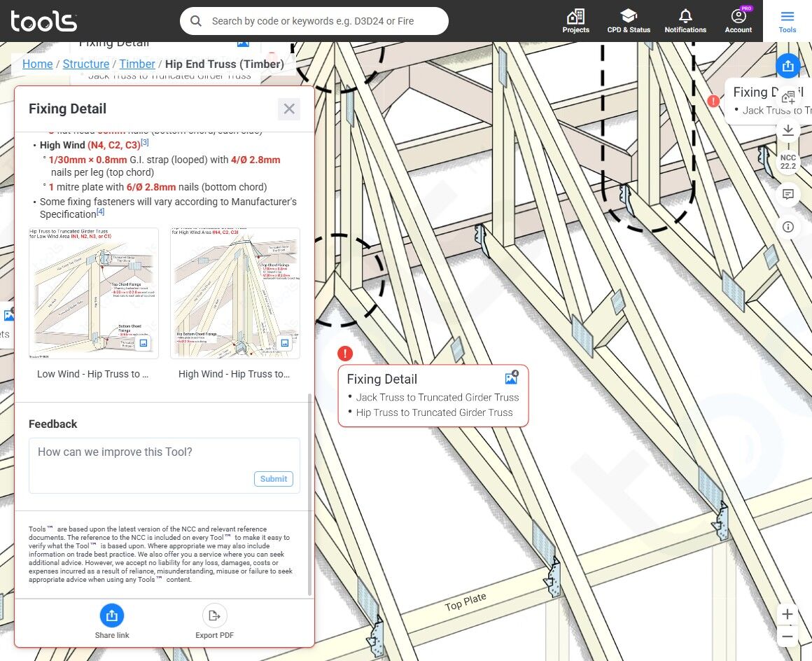
Task: Go to the Timber breadcrumb
Action: tap(137, 64)
